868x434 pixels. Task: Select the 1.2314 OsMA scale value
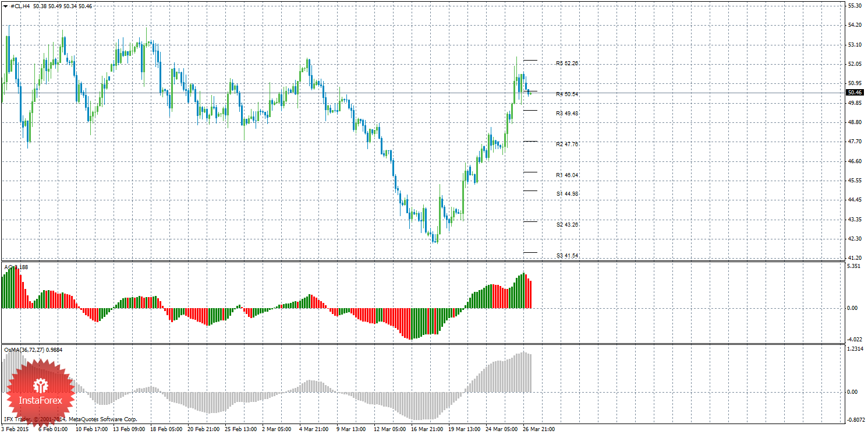856,349
